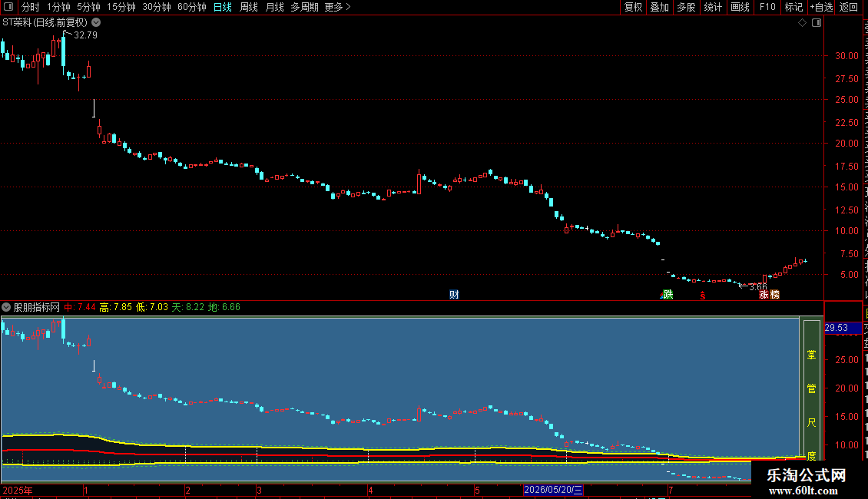Add stock via +自选 button

(821, 7)
